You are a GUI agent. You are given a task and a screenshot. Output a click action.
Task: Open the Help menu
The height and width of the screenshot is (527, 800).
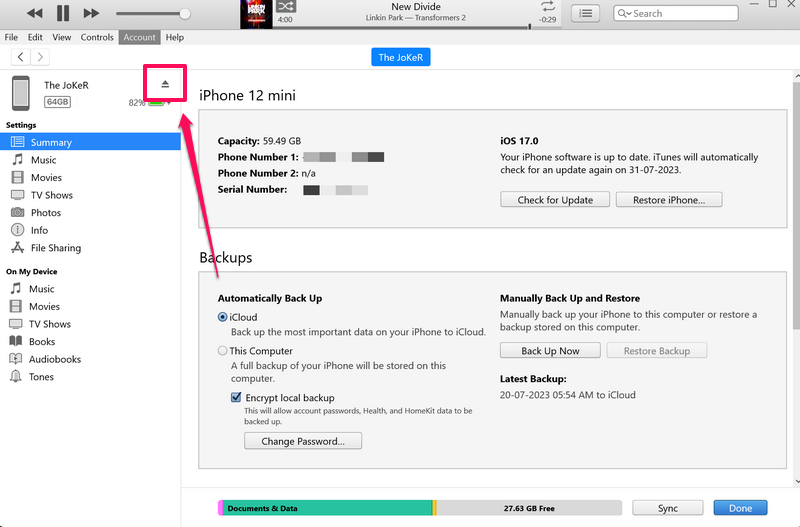click(174, 37)
